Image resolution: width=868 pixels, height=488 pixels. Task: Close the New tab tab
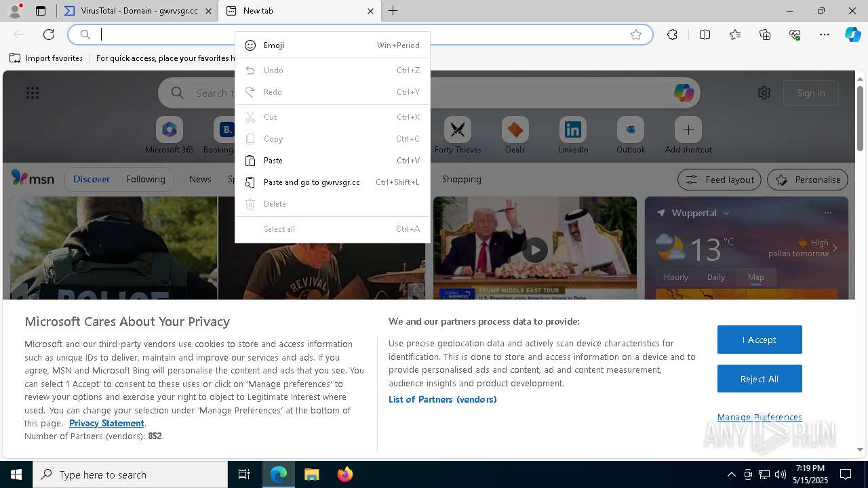[x=370, y=11]
